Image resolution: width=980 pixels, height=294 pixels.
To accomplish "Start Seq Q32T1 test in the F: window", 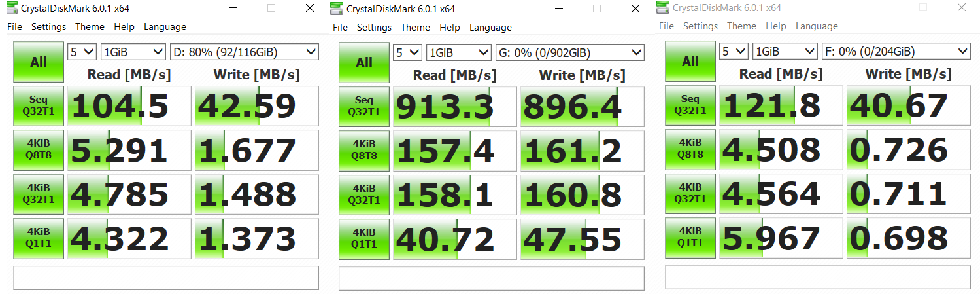I will point(690,105).
